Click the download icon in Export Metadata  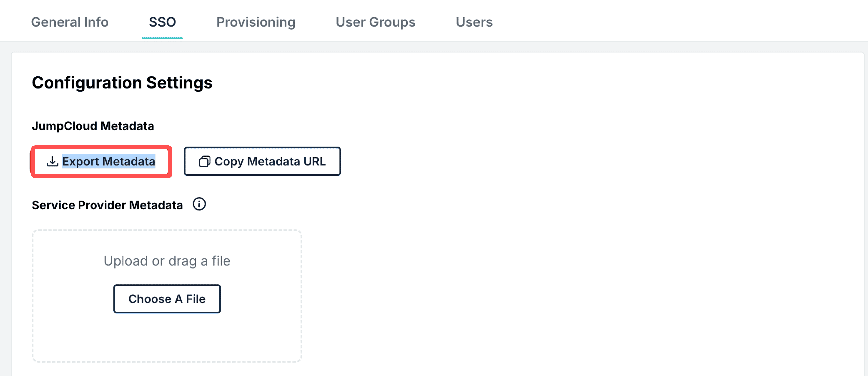tap(52, 161)
